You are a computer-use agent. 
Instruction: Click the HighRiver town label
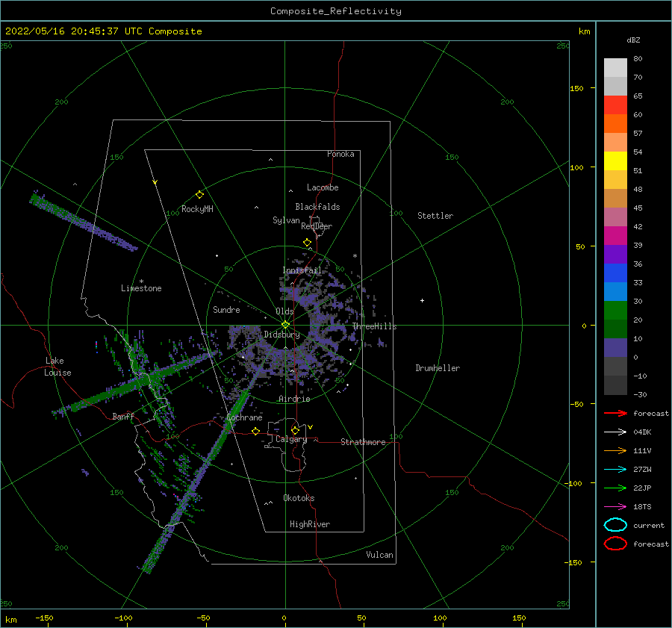(x=310, y=524)
